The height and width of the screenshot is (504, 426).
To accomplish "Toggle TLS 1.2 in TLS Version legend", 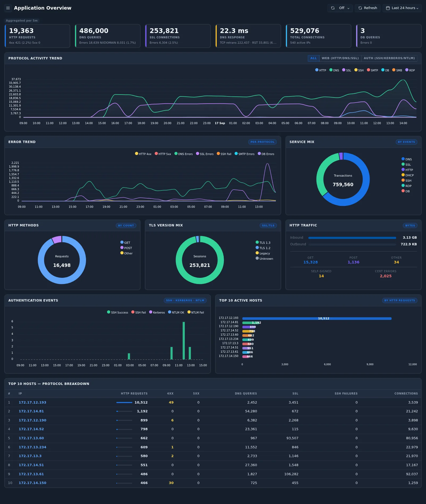I will tap(263, 248).
